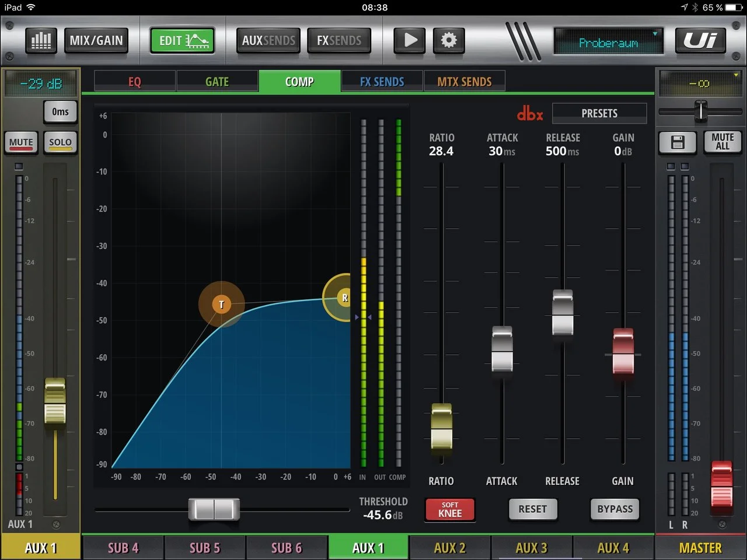Click the save floppy disk icon

pos(677,142)
